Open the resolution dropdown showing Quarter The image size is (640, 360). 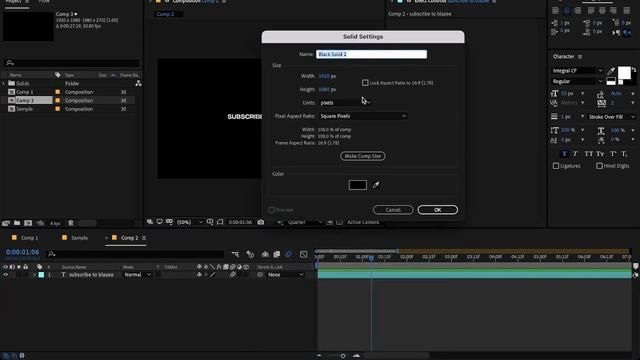(x=305, y=222)
